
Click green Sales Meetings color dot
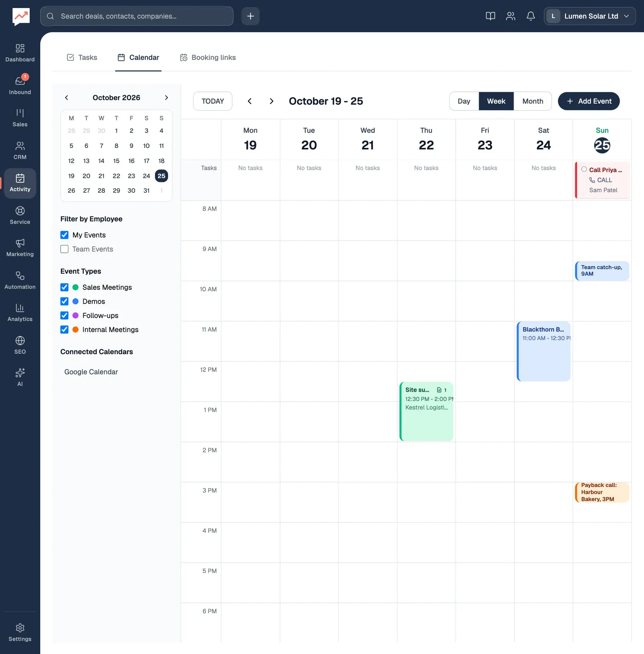tap(75, 287)
